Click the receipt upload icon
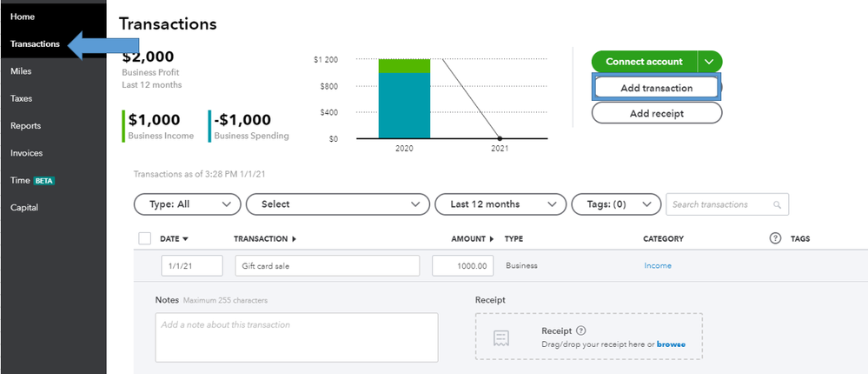This screenshot has height=374, width=868. (500, 337)
